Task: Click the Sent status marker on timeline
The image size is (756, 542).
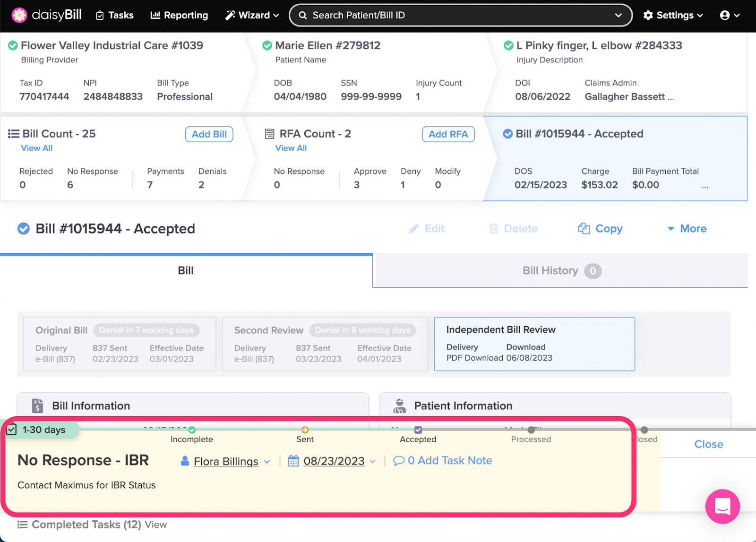Action: point(305,430)
